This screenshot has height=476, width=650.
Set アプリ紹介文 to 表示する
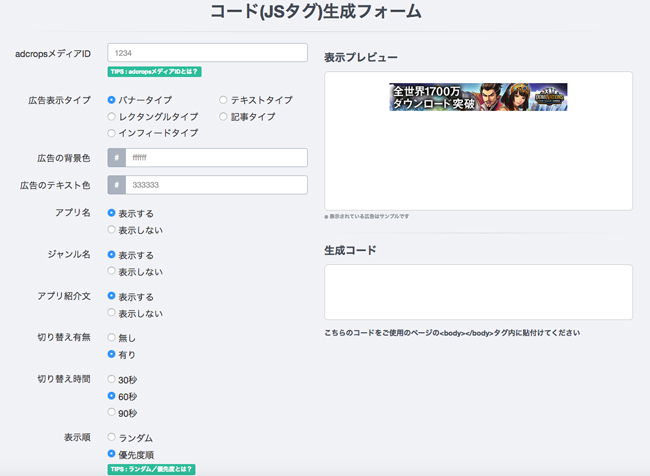point(111,296)
